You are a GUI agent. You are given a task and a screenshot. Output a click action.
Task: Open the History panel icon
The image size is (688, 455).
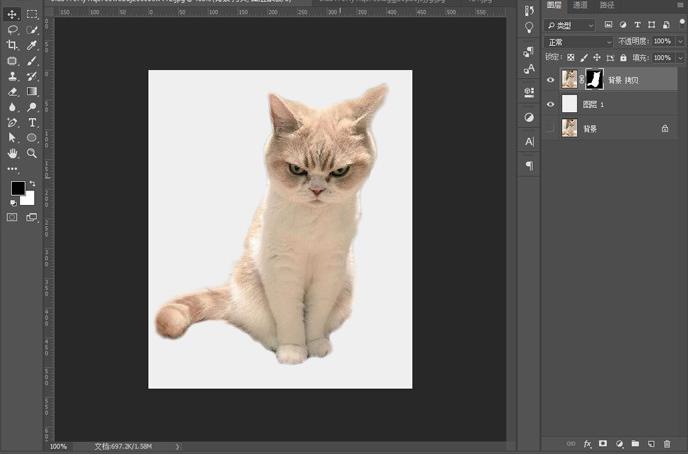point(529,11)
